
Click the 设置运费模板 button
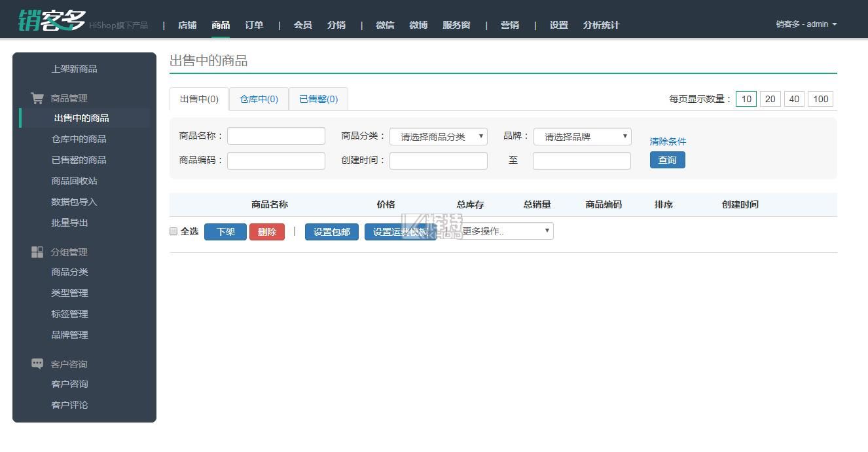pyautogui.click(x=401, y=232)
